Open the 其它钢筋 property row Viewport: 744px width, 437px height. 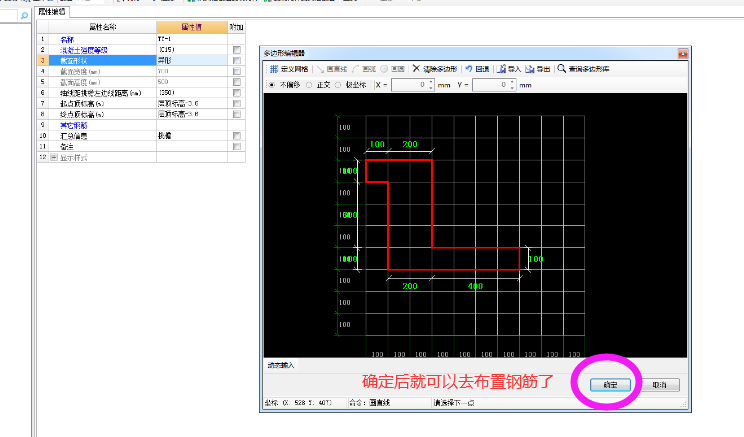click(102, 125)
